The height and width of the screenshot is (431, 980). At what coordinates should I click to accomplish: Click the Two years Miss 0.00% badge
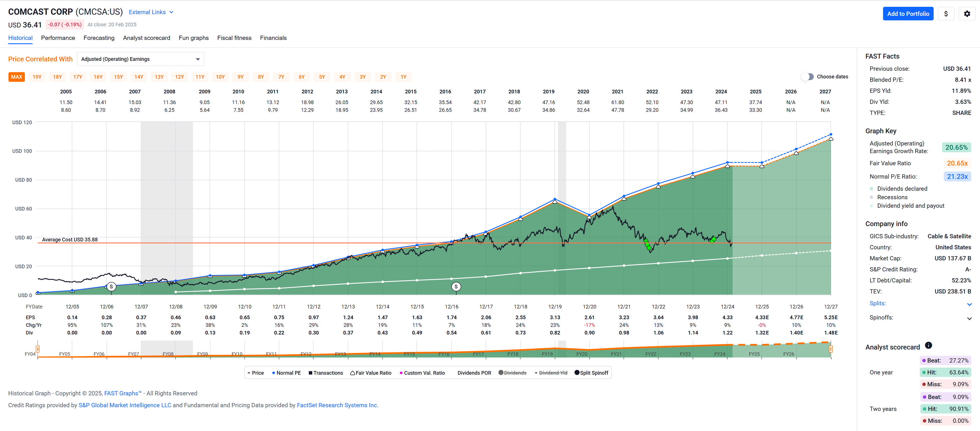tap(946, 421)
